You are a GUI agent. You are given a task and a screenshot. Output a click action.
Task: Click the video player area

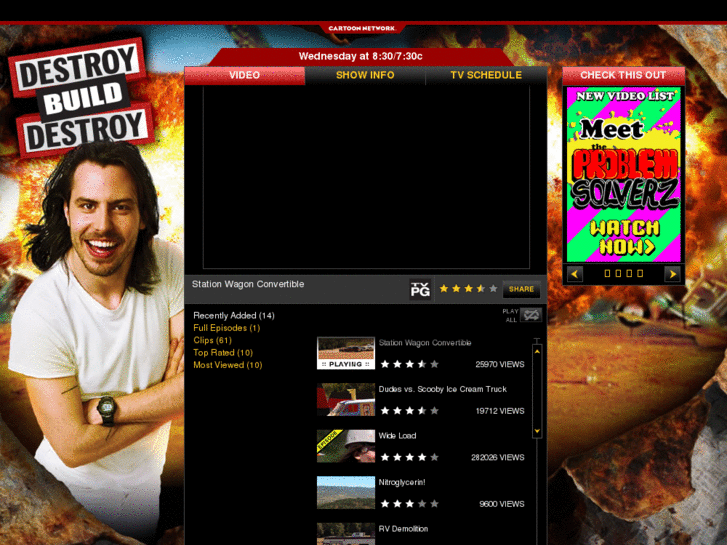(x=366, y=177)
